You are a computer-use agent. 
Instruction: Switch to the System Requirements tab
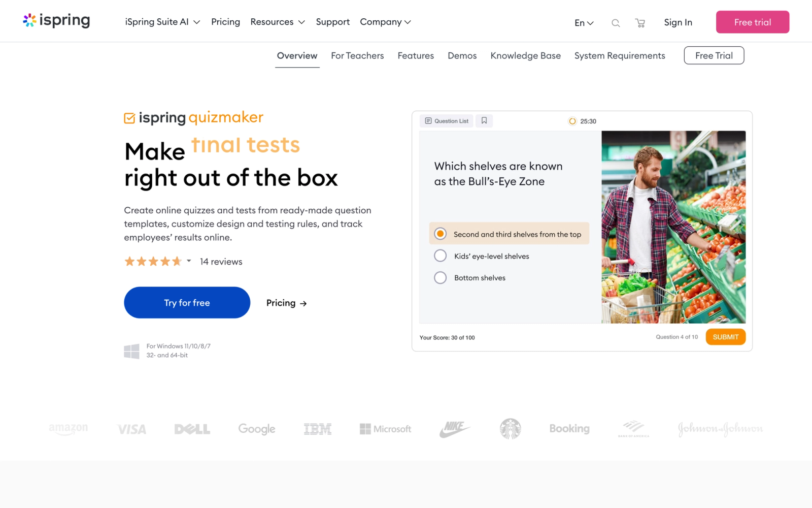[x=620, y=56]
